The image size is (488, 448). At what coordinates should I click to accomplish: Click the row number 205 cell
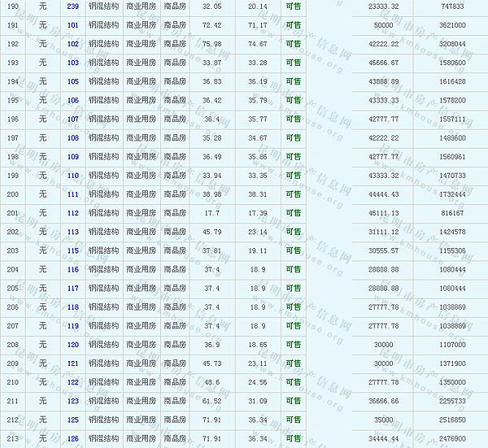(12, 288)
